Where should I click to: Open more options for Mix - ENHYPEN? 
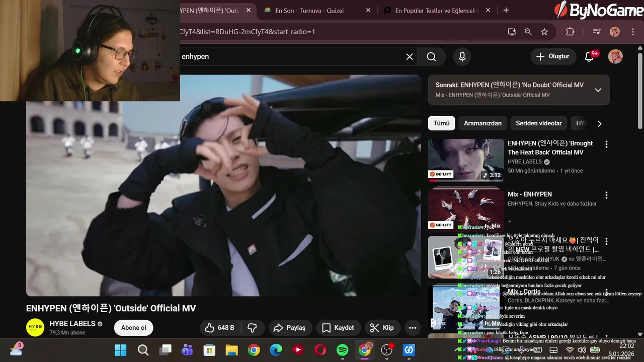pos(606,195)
